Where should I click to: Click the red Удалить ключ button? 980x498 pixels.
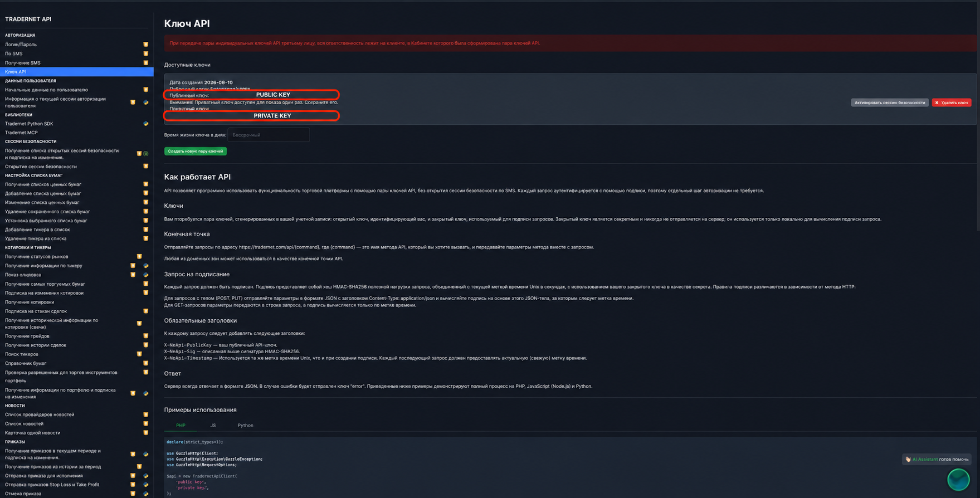952,102
